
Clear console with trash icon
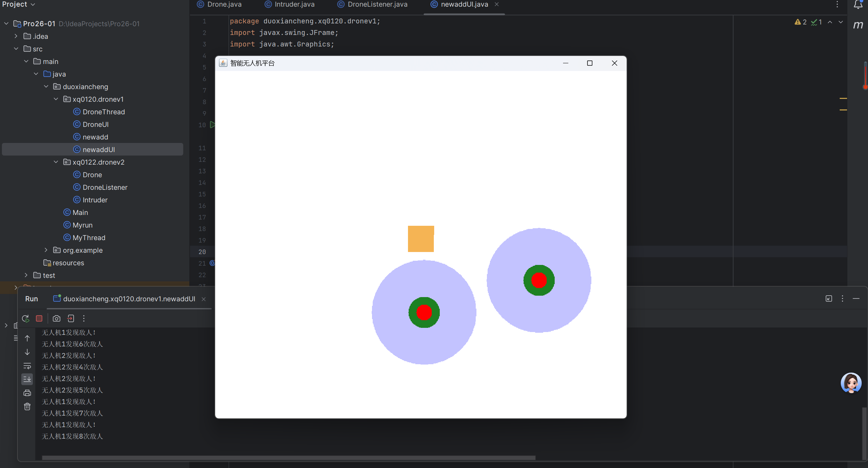click(x=27, y=406)
